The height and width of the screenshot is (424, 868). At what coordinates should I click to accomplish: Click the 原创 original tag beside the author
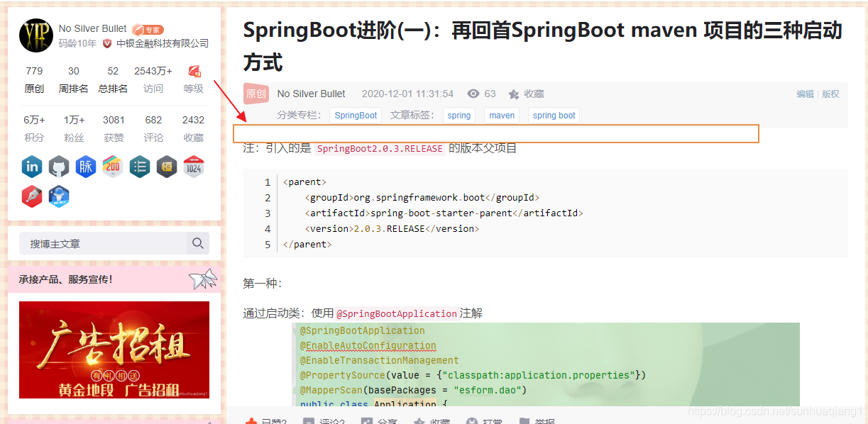coord(256,94)
